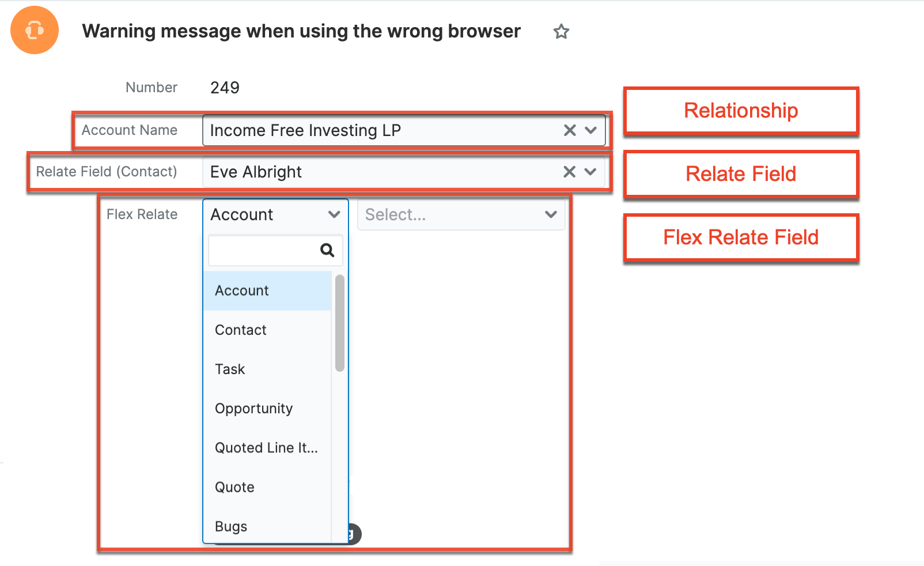Expand the Relate Field contact dropdown
924x566 pixels.
click(590, 172)
